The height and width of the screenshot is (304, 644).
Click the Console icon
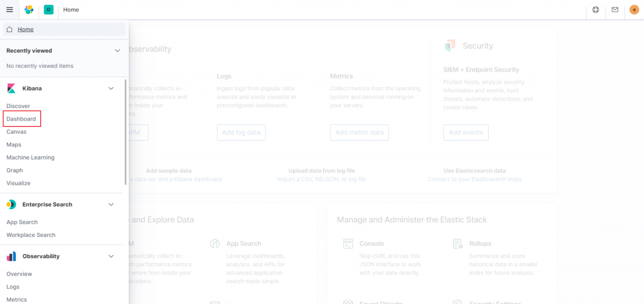click(348, 244)
